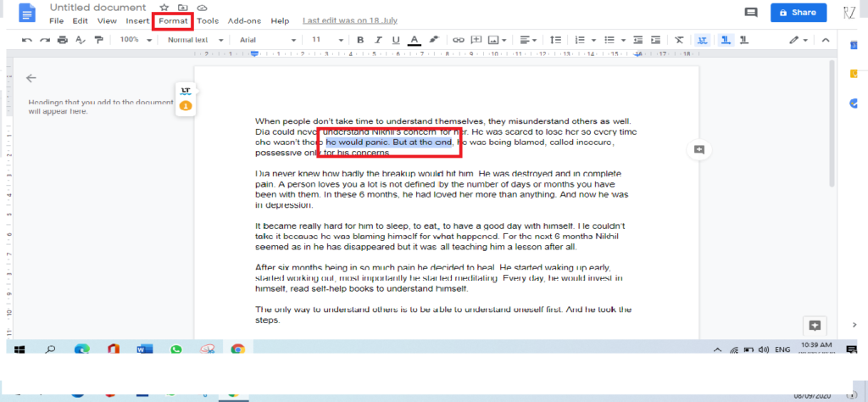This screenshot has height=402, width=868.
Task: Open the 100% zoom dropdown
Action: (136, 40)
